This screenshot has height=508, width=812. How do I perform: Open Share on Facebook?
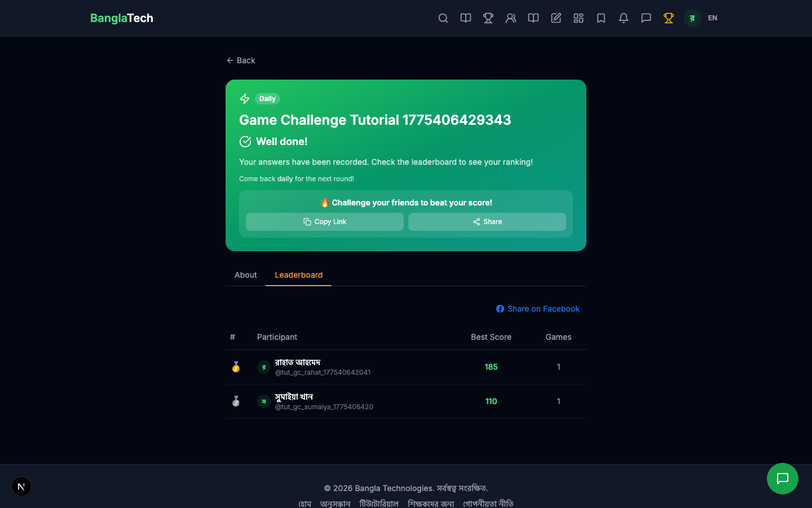click(537, 309)
